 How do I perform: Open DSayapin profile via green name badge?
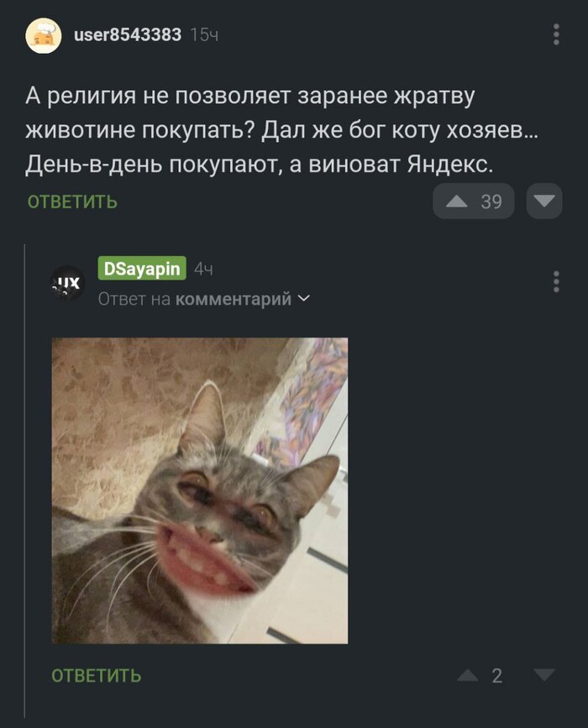(x=142, y=269)
